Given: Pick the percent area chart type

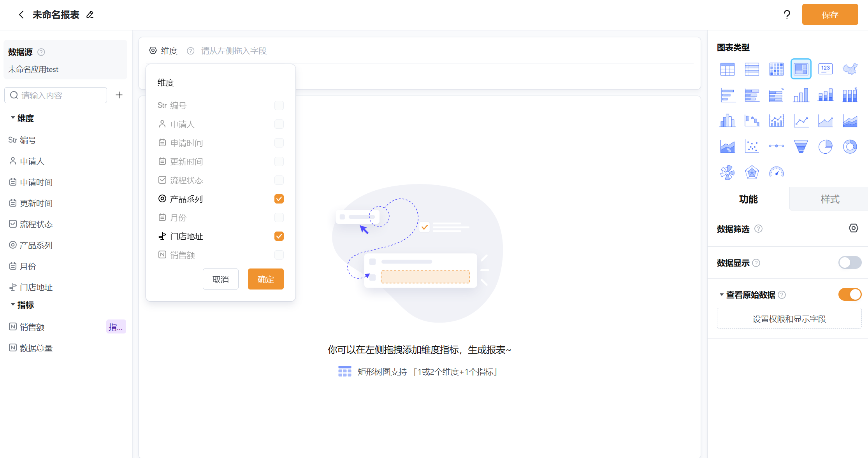Looking at the screenshot, I should (727, 146).
